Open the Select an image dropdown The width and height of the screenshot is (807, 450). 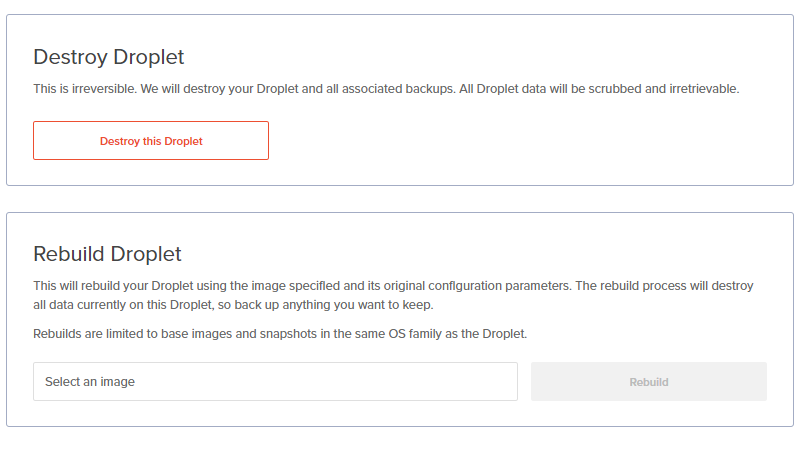coord(275,382)
